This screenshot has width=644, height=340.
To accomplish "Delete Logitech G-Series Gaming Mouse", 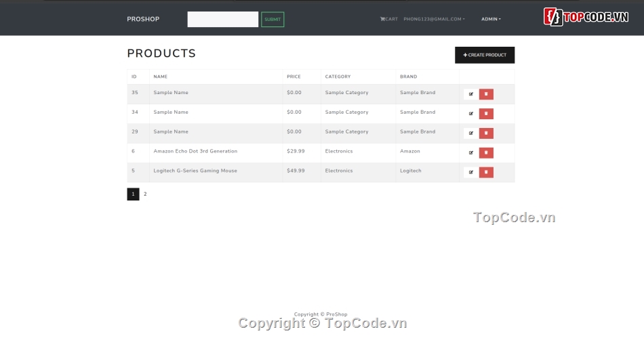I will tap(486, 173).
